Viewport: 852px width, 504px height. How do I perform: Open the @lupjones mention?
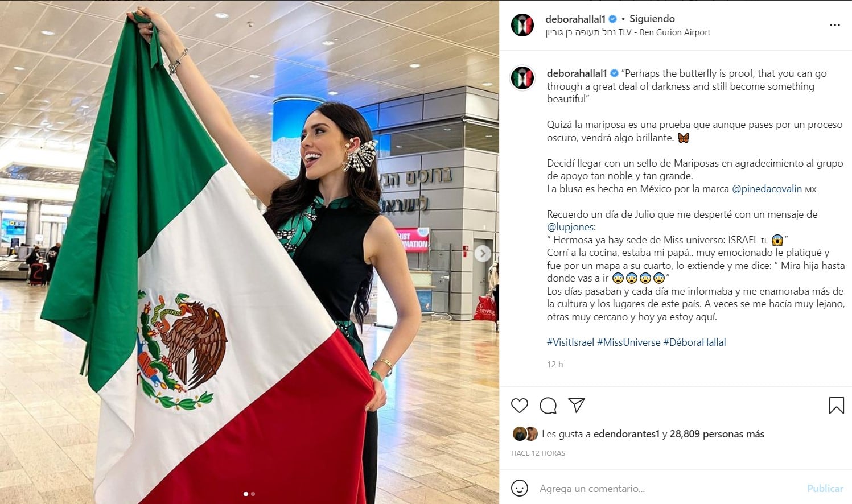pos(570,227)
